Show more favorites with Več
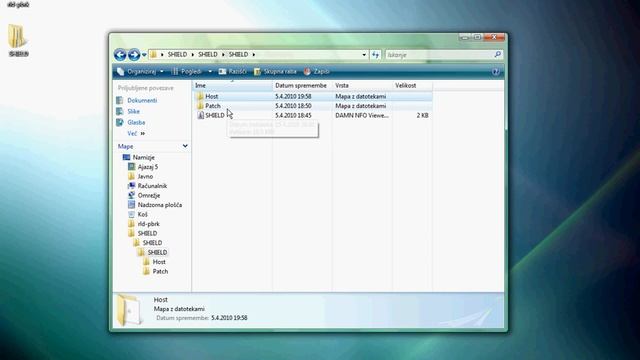This screenshot has width=640, height=360. (136, 133)
